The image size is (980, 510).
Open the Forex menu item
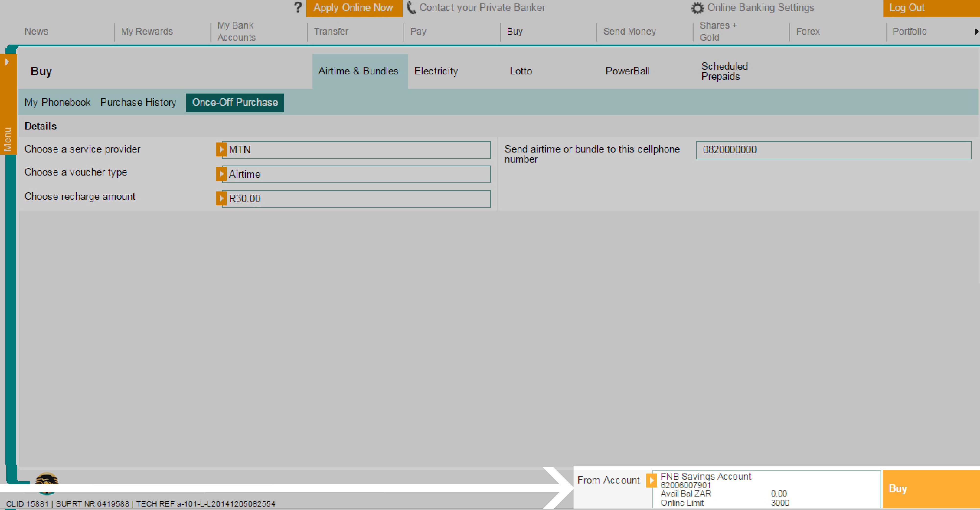(x=808, y=32)
